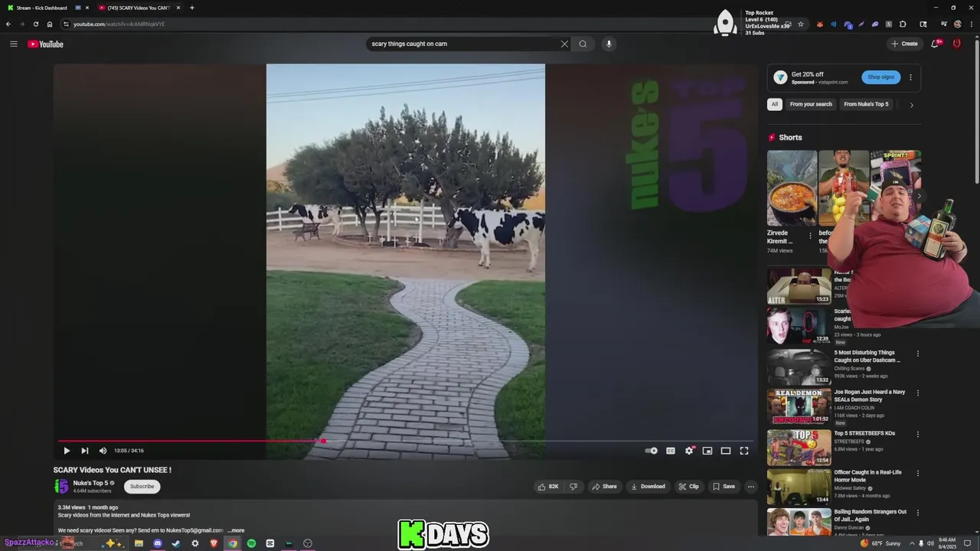980x551 pixels.
Task: Expand the description with ...more
Action: (x=236, y=530)
